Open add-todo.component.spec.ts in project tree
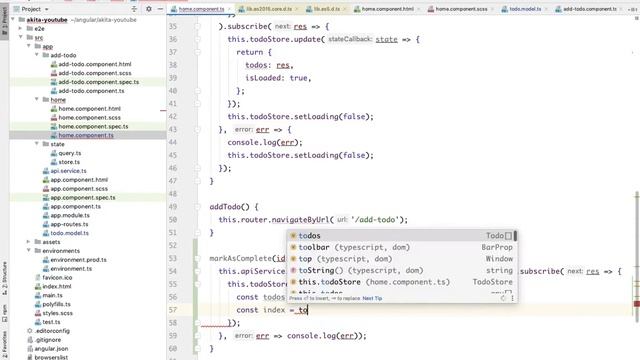Viewport: 640px width, 360px height. 98,82
